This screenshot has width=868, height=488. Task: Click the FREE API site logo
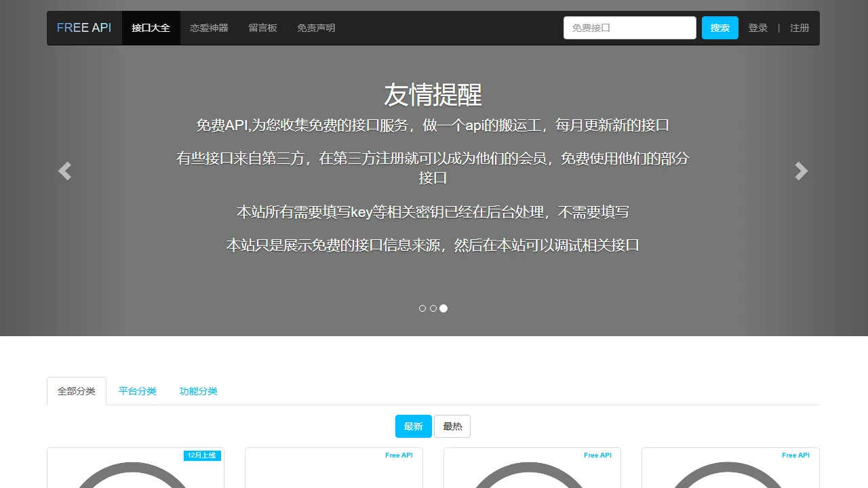pos(84,28)
